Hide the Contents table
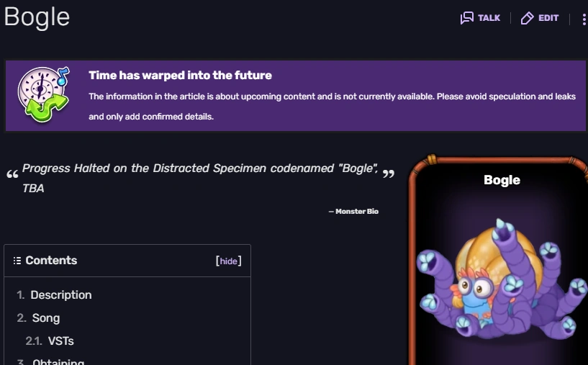 pos(228,261)
